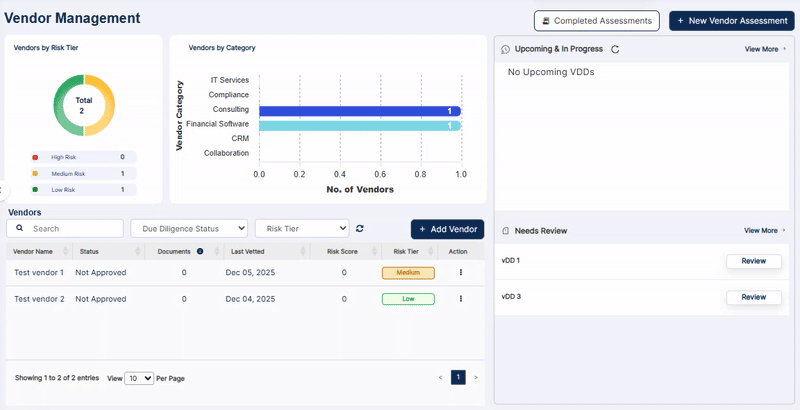Click the Upcoming & In Progress panel icon
The width and height of the screenshot is (800, 410).
(x=505, y=49)
